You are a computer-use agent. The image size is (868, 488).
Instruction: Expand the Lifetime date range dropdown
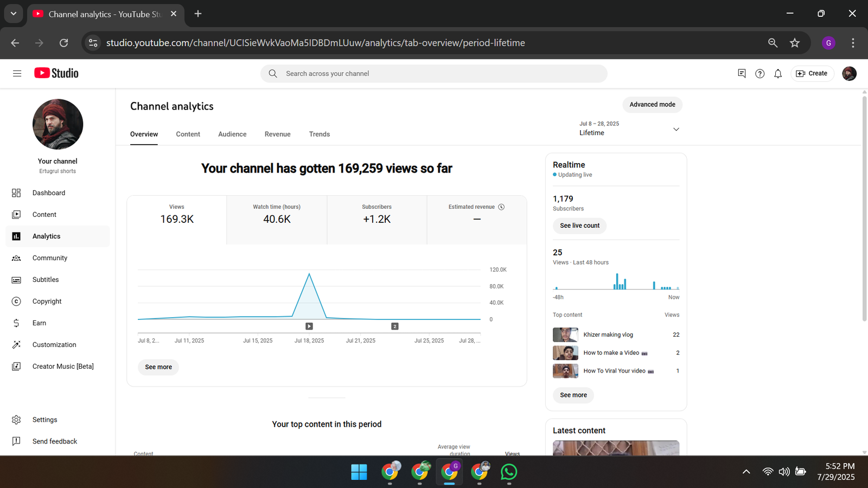pos(629,129)
